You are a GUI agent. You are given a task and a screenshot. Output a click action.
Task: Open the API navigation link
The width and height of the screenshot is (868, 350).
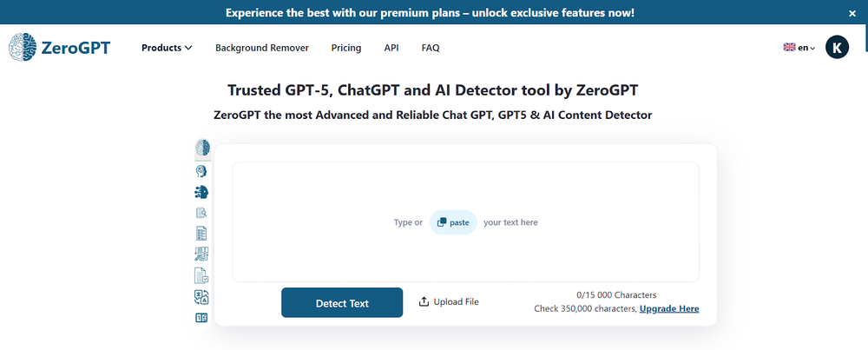[391, 48]
